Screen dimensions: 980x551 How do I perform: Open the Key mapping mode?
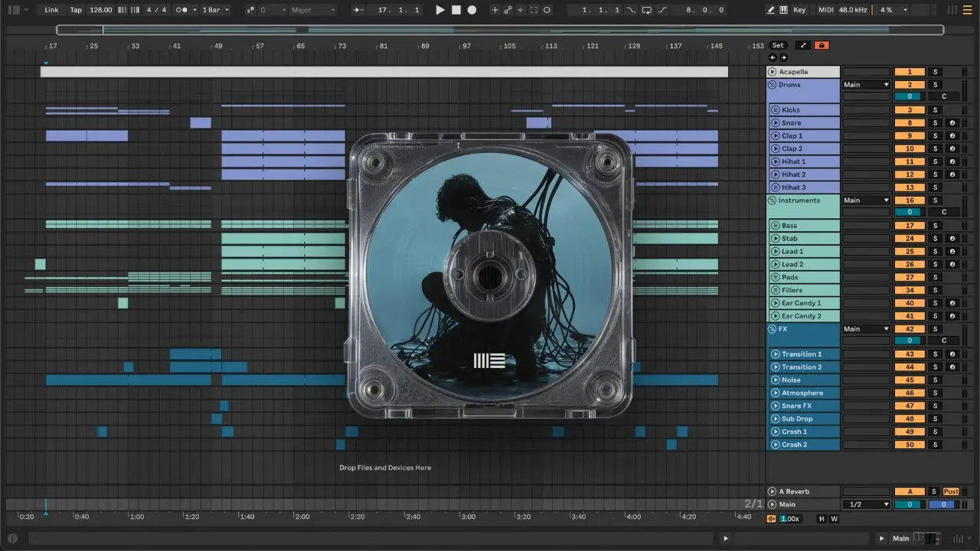799,10
